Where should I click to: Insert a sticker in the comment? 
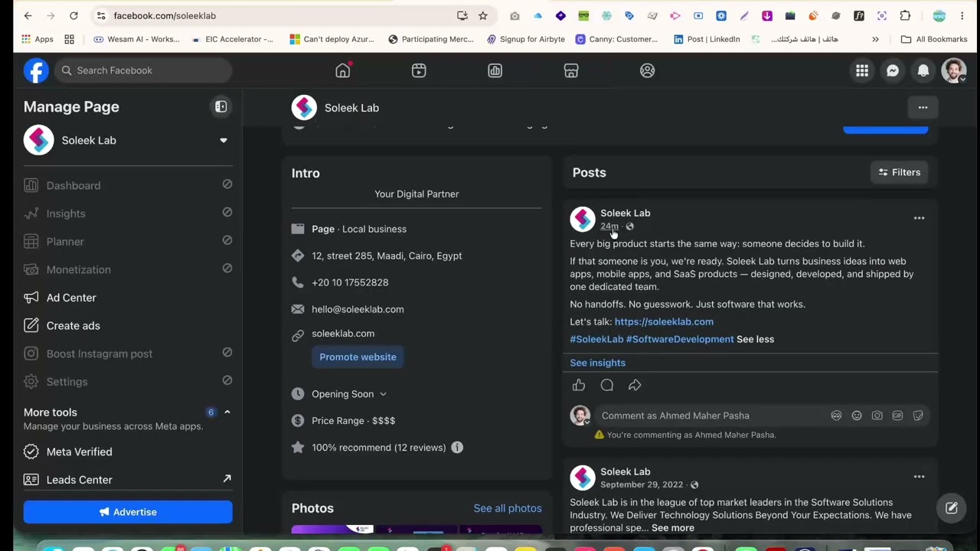click(x=918, y=416)
